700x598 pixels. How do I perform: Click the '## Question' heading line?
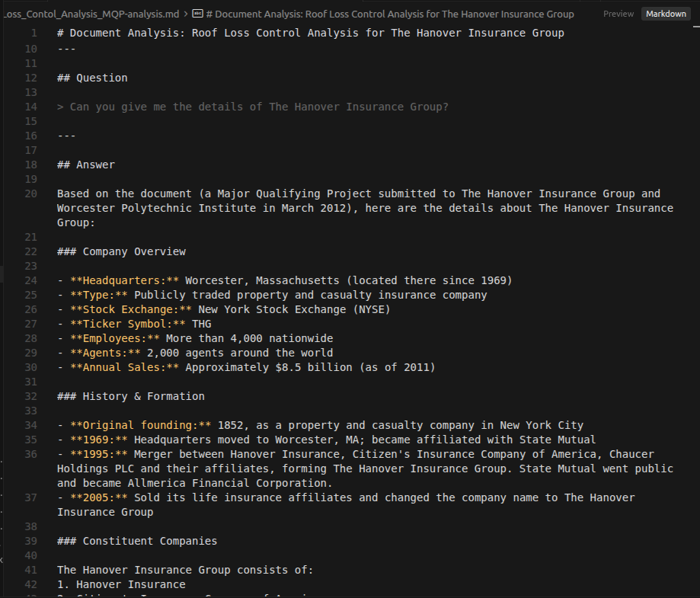point(92,78)
